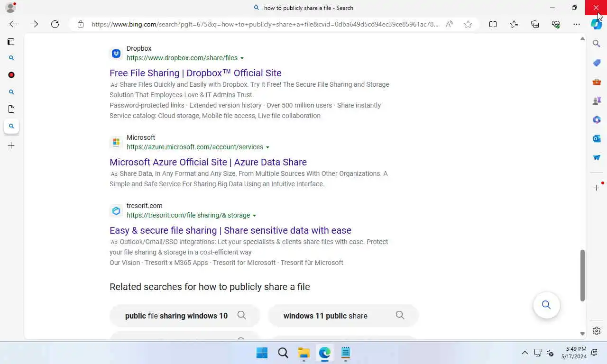Click Tresorit for Microsoft sitelink
This screenshot has height=364, width=607.
pos(244,263)
